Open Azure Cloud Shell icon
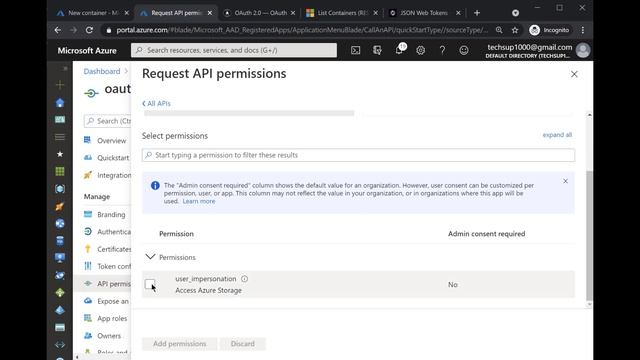The image size is (640, 360). [356, 50]
